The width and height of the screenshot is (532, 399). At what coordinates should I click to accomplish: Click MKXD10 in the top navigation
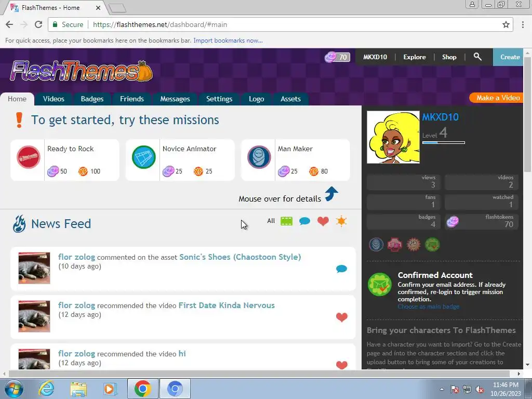coord(375,57)
